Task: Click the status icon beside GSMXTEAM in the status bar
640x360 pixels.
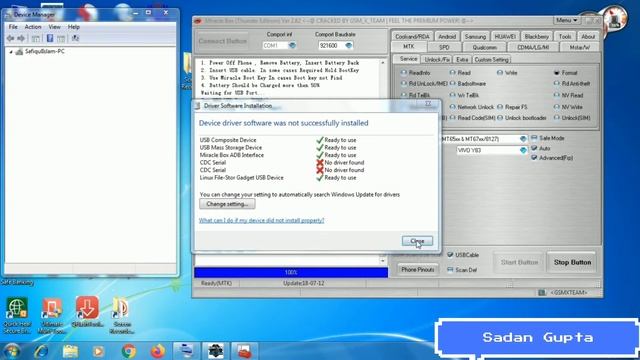Action: (x=542, y=292)
